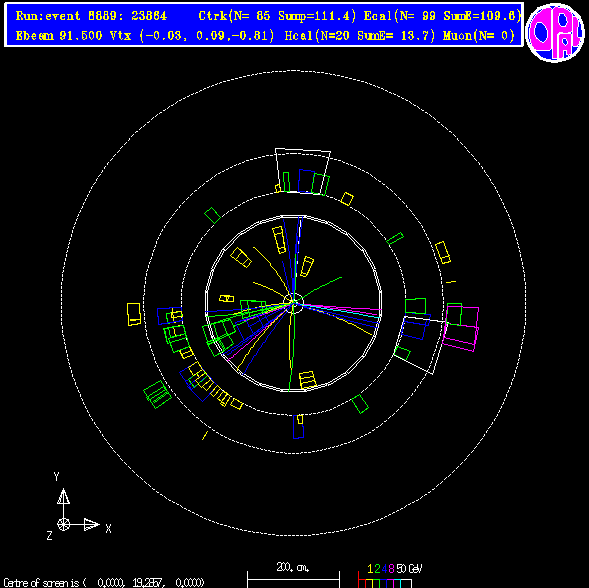The image size is (589, 588).
Task: Click the Ctrk track summary in header
Action: (277, 16)
